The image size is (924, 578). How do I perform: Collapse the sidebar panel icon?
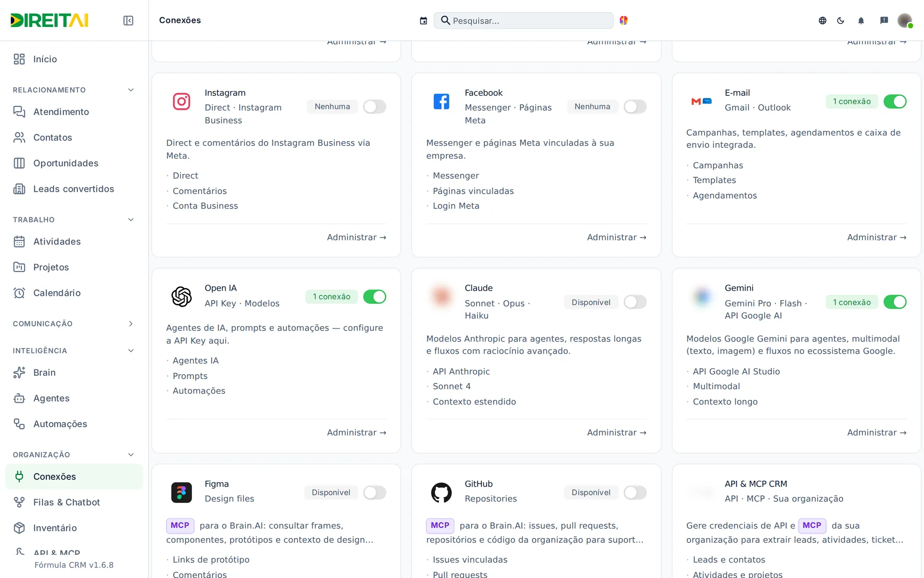pyautogui.click(x=128, y=20)
